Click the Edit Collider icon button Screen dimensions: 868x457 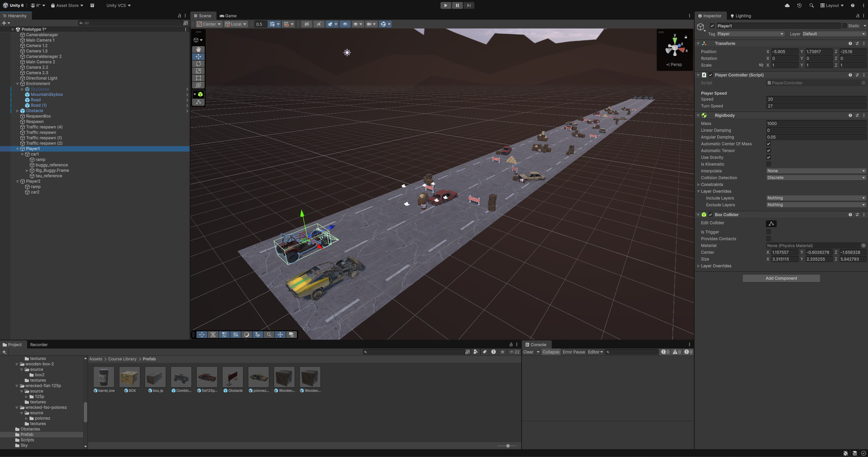pyautogui.click(x=771, y=224)
